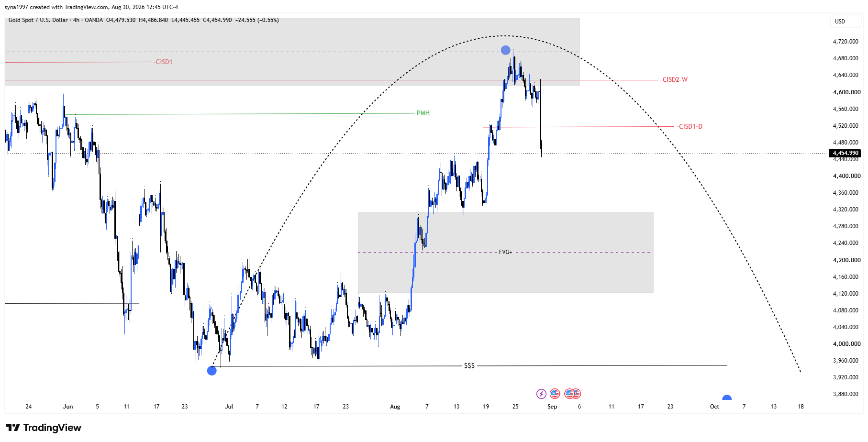Click the Sep label on the time axis

[x=552, y=407]
